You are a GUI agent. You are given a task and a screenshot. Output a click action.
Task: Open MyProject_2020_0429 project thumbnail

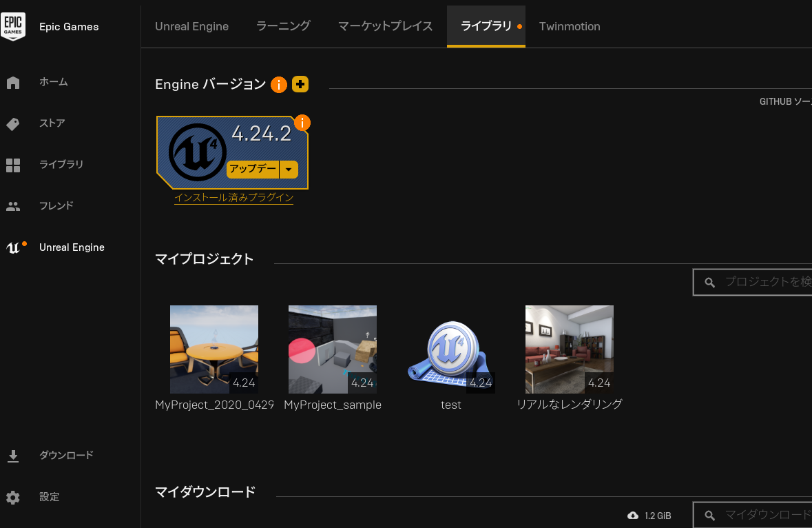point(214,349)
